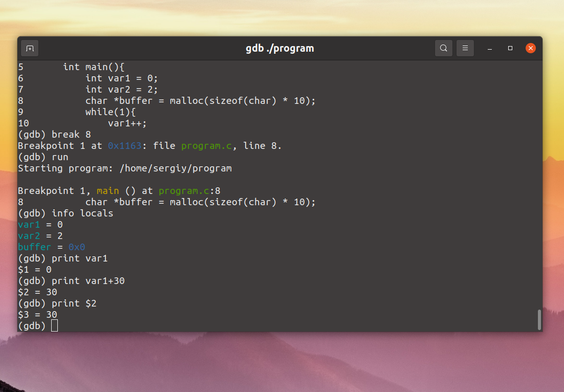The width and height of the screenshot is (564, 392).
Task: Click the cyan 'buffer' local variable
Action: click(x=34, y=247)
